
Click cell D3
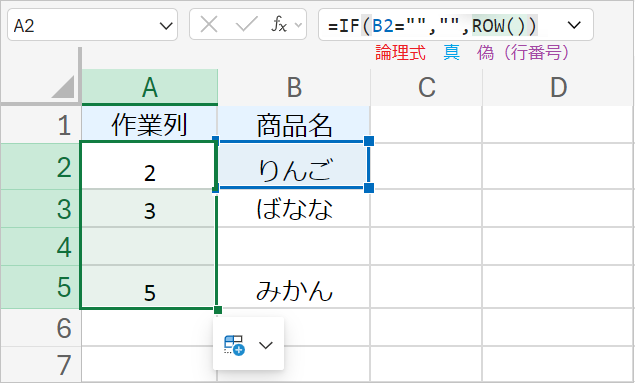pos(558,208)
